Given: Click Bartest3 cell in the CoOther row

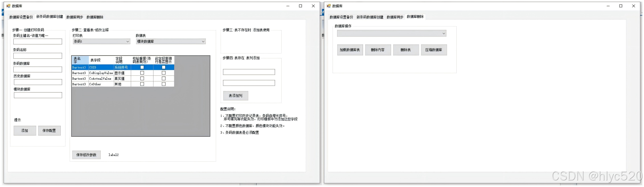Looking at the screenshot, I should (x=80, y=84).
